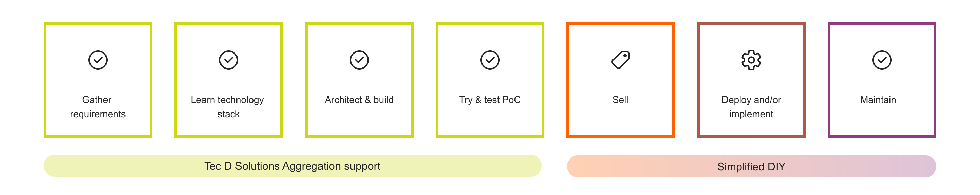This screenshot has width=980, height=195.
Task: Click the Gather requirements label text
Action: 98,107
